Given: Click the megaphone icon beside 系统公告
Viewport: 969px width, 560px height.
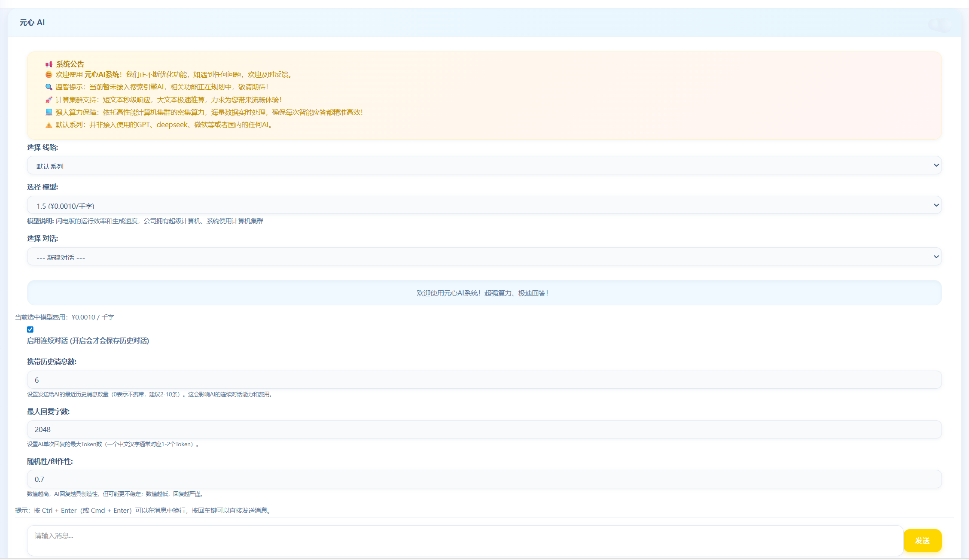Looking at the screenshot, I should point(49,64).
